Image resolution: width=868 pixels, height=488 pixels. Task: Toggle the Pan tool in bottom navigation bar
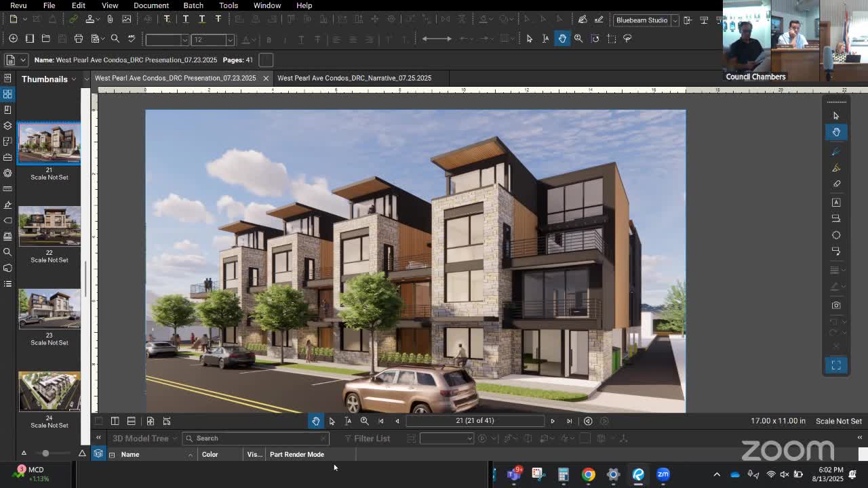point(316,421)
